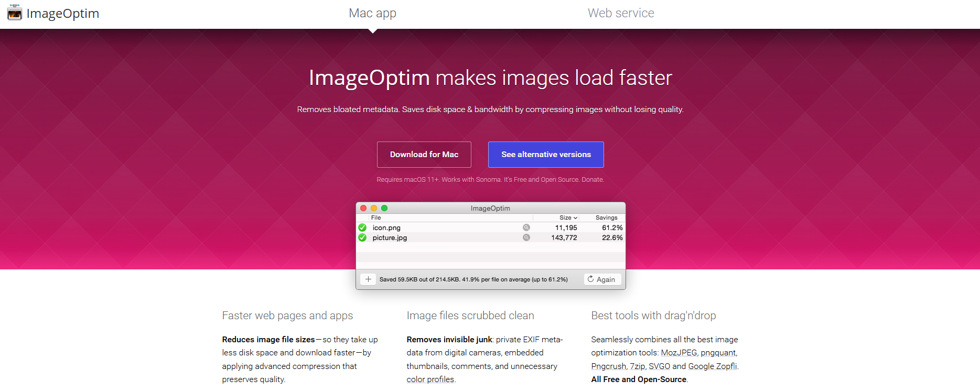
Task: Sort by the Size column header
Action: (568, 218)
